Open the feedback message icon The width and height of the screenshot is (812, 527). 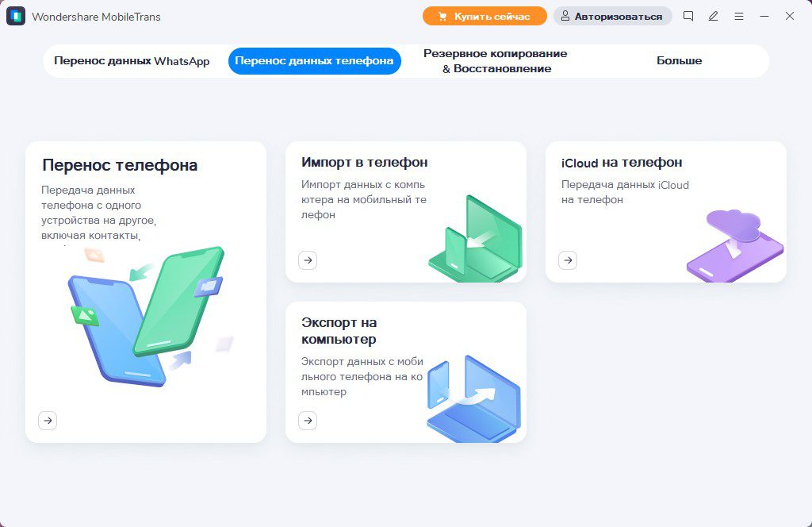point(688,16)
